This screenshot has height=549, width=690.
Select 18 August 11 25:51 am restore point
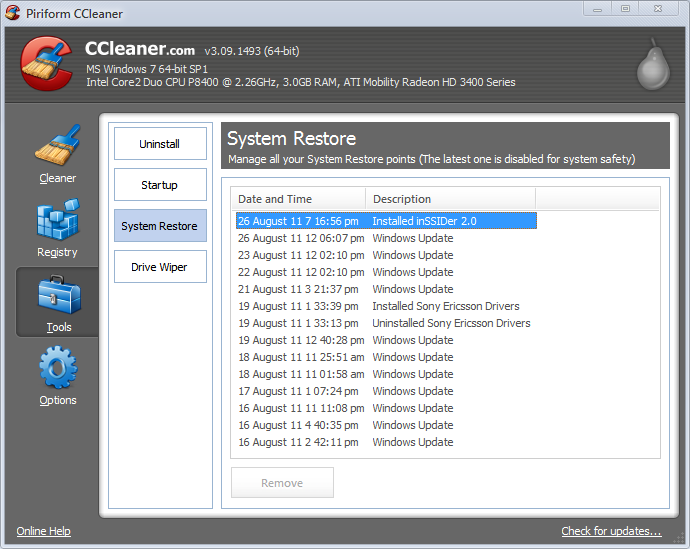tap(386, 357)
